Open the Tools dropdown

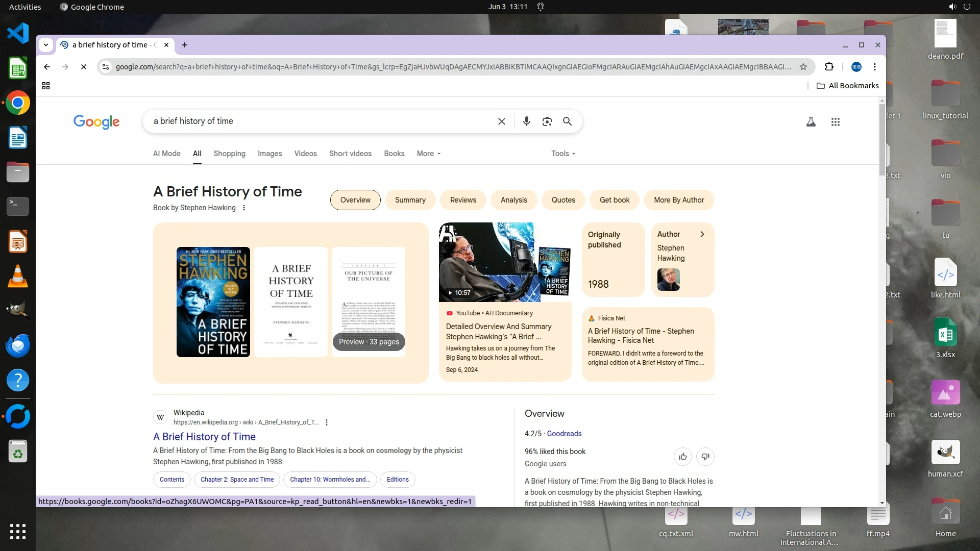(x=562, y=154)
